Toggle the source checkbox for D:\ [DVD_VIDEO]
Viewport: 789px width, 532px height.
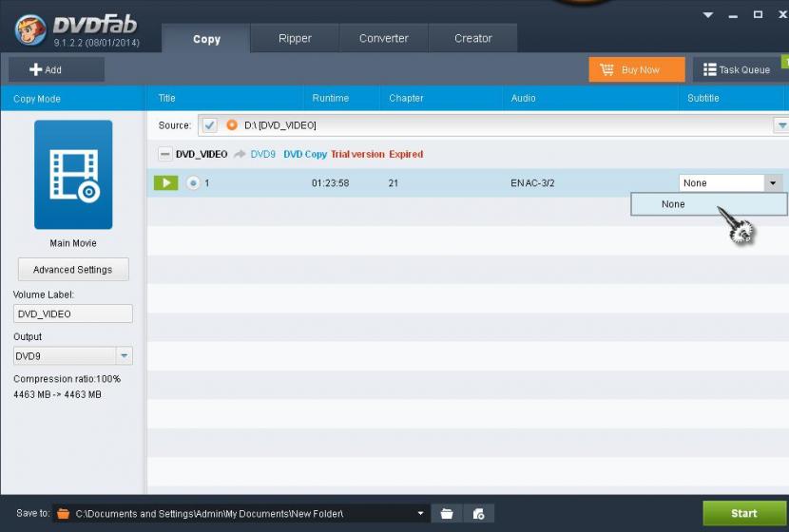pos(209,125)
